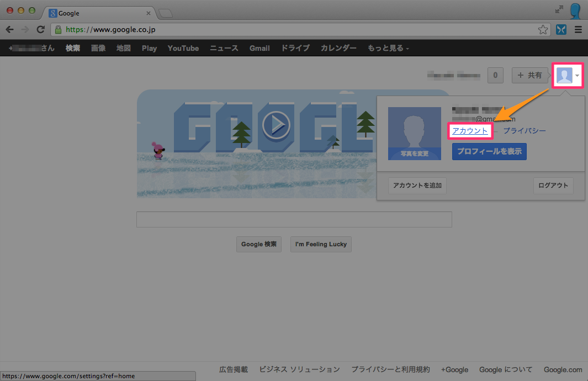Open 画像 in the black navigation bar
Screen dimensions: 588x381
tap(98, 48)
